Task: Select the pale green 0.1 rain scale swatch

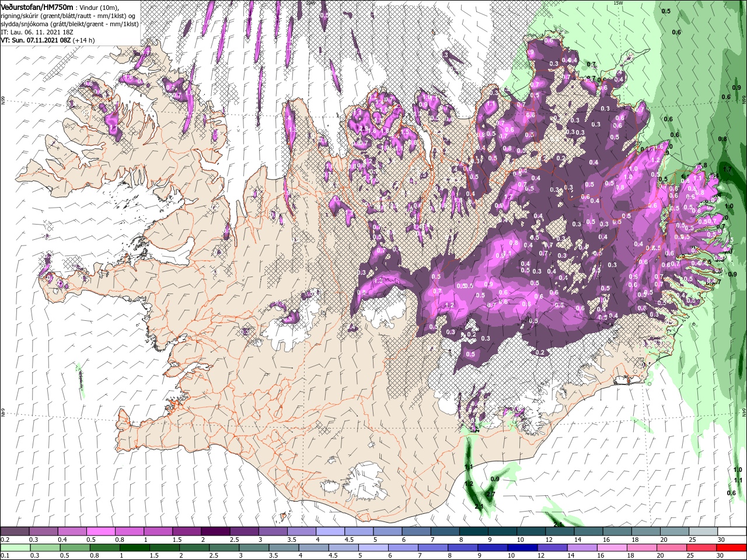Action: pyautogui.click(x=15, y=548)
